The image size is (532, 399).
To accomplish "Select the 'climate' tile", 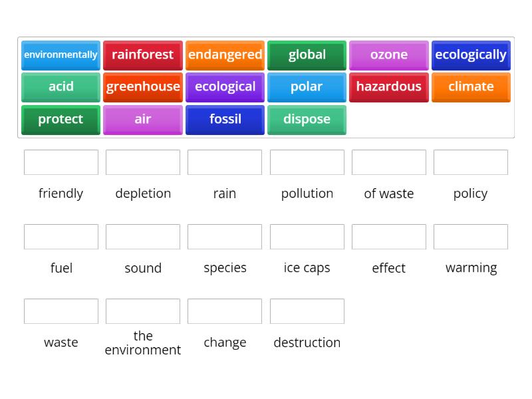I will pos(471,87).
